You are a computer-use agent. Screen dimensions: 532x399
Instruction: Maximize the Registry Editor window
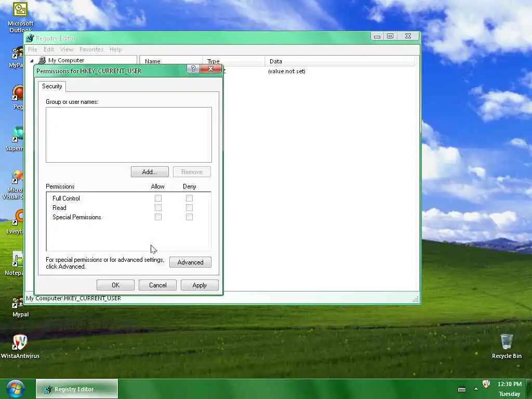(x=390, y=36)
